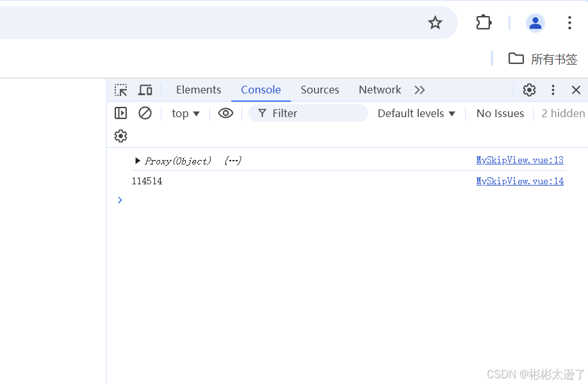The width and height of the screenshot is (588, 384).
Task: Open the Default levels dropdown
Action: pyautogui.click(x=416, y=113)
